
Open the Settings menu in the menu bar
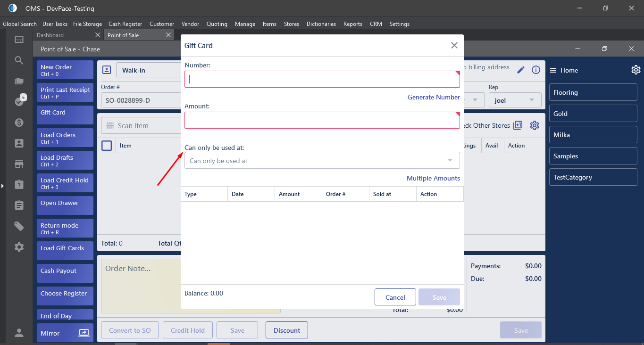400,24
